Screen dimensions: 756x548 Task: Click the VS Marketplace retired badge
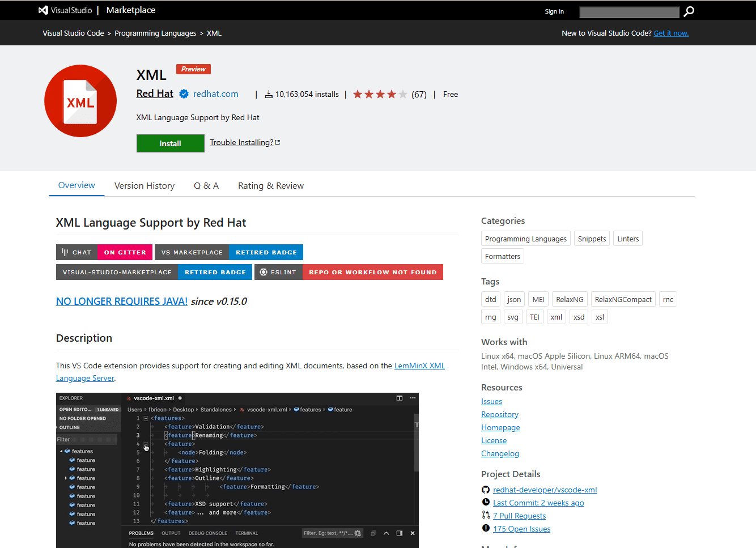(229, 252)
